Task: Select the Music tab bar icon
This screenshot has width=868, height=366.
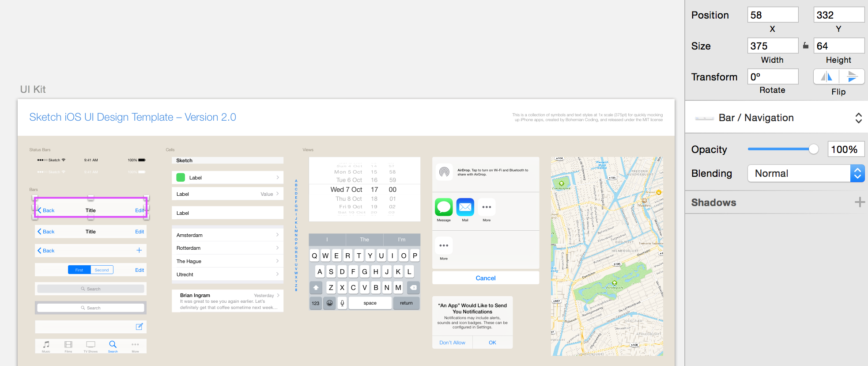Action: (x=46, y=346)
